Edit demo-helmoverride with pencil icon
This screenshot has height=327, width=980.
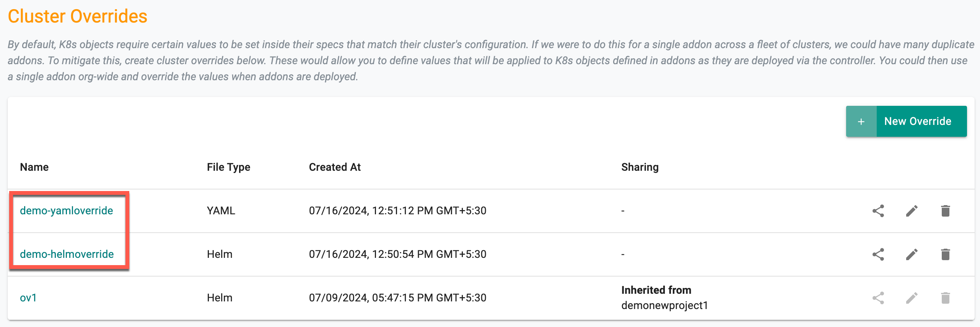click(912, 254)
